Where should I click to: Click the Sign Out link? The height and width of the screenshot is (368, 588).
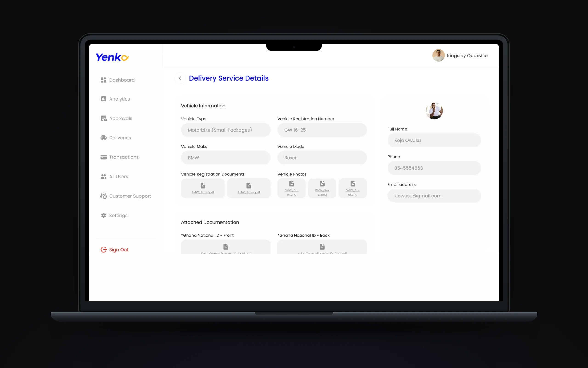click(x=114, y=250)
